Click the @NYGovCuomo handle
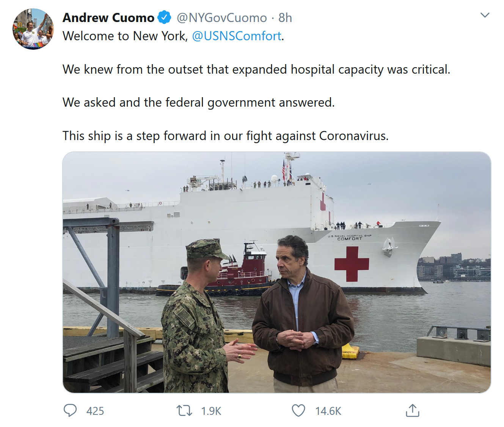504x427 pixels. click(x=222, y=18)
